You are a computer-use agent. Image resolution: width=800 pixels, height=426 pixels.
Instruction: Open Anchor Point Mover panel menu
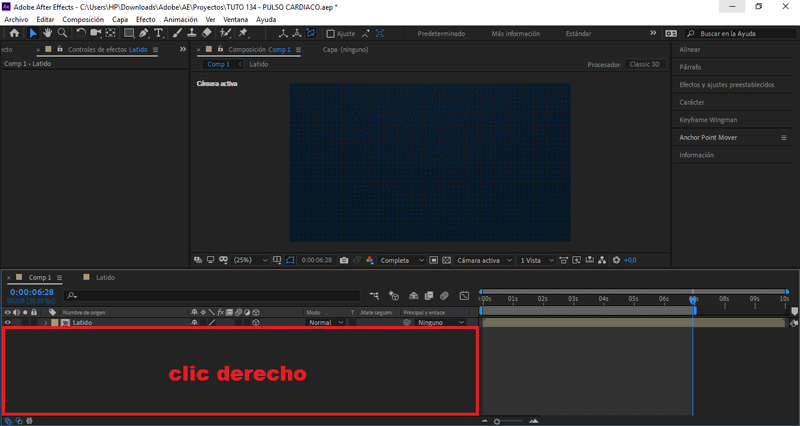[x=784, y=138]
